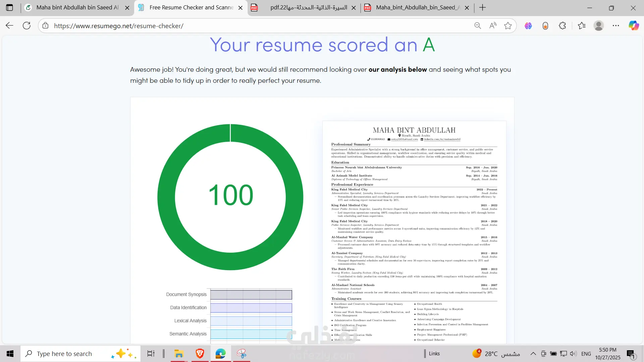
Task: Open the zoom magnifier in address bar
Action: [478, 26]
